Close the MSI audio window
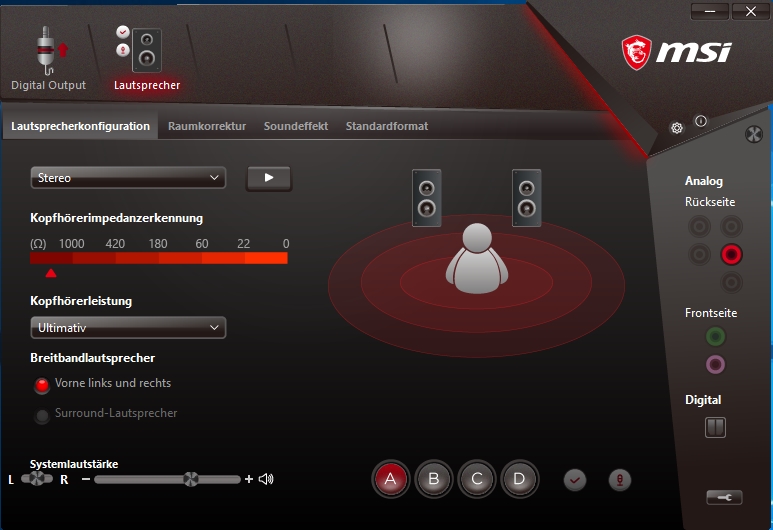Screen dimensions: 773x530 click(751, 11)
